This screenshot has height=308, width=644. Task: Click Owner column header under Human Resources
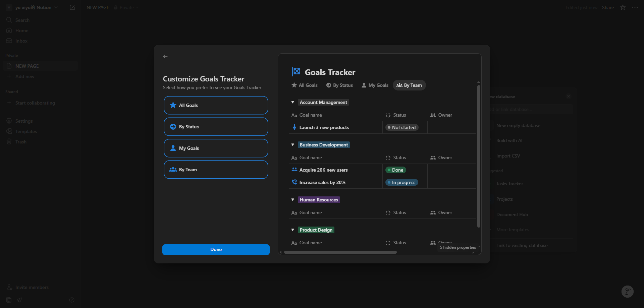(x=441, y=212)
